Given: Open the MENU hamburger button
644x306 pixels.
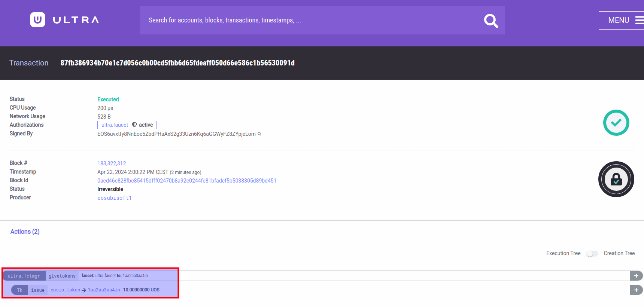Looking at the screenshot, I should click(622, 20).
